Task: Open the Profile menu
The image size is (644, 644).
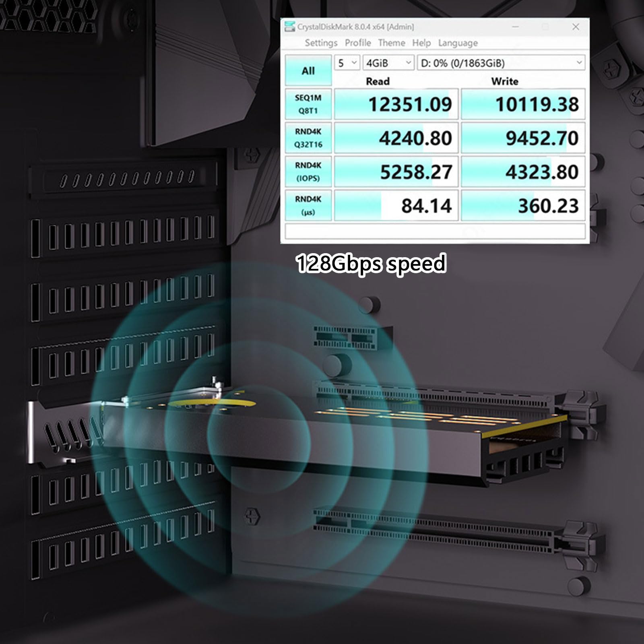Action: click(x=358, y=43)
